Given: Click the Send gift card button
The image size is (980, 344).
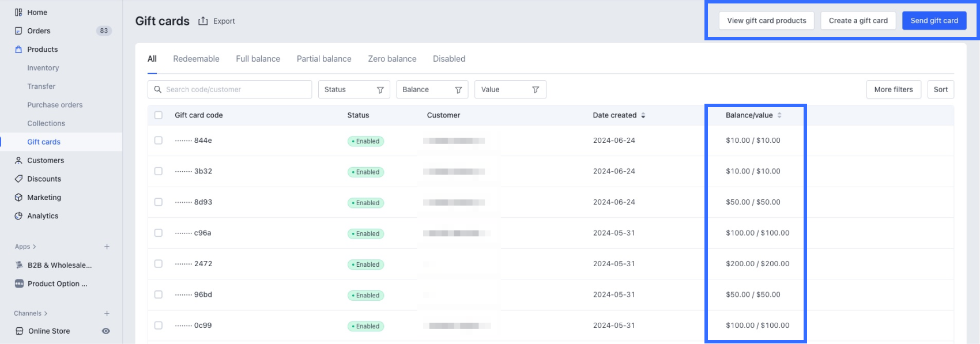Looking at the screenshot, I should coord(934,21).
